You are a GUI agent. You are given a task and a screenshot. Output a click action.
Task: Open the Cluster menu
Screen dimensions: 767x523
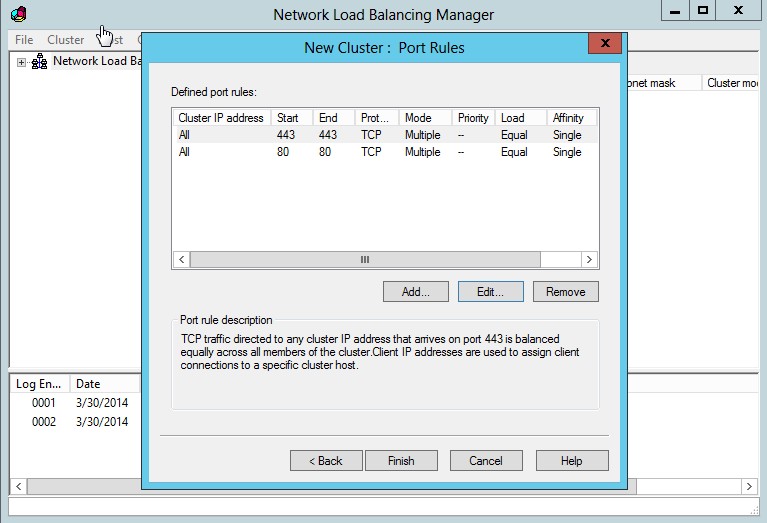point(66,40)
